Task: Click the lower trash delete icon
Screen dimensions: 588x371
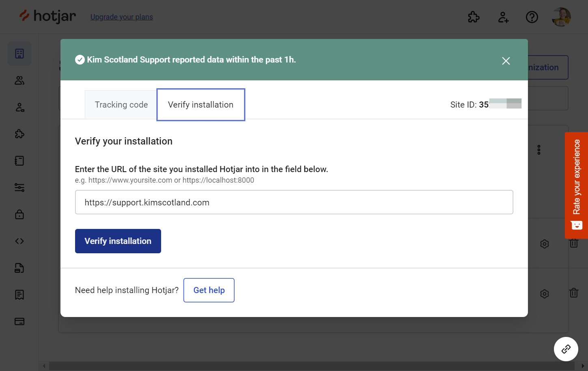Action: pyautogui.click(x=574, y=292)
